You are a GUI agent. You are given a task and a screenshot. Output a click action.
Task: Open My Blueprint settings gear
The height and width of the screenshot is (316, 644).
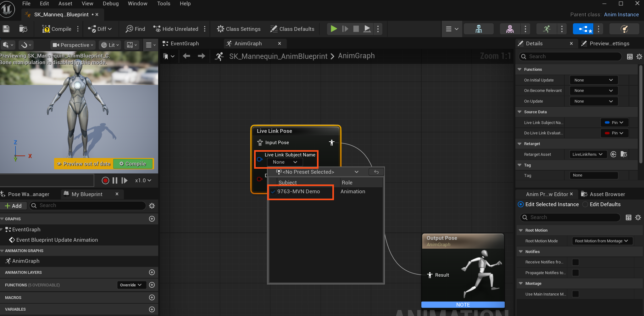pyautogui.click(x=152, y=206)
